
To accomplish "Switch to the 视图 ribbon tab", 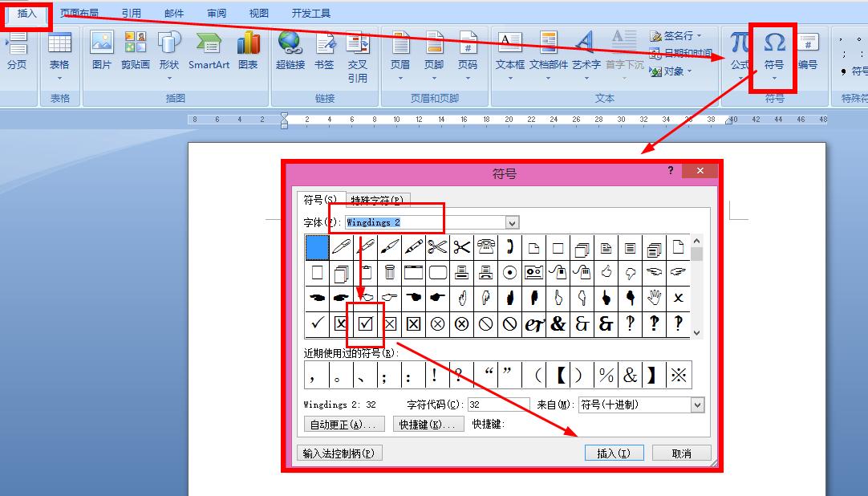I will click(258, 12).
